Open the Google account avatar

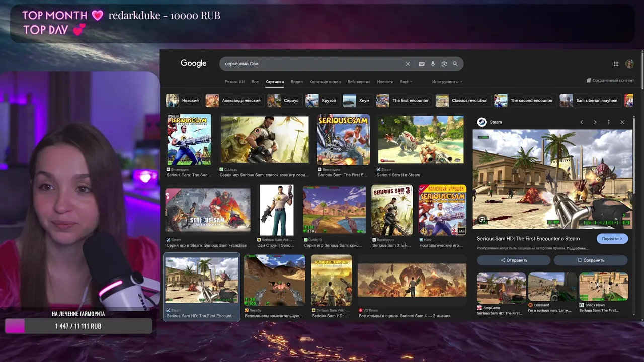[x=629, y=64]
